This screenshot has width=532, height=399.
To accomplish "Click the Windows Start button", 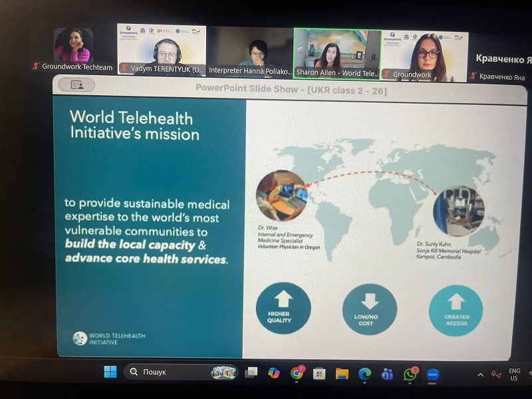I will (x=110, y=372).
